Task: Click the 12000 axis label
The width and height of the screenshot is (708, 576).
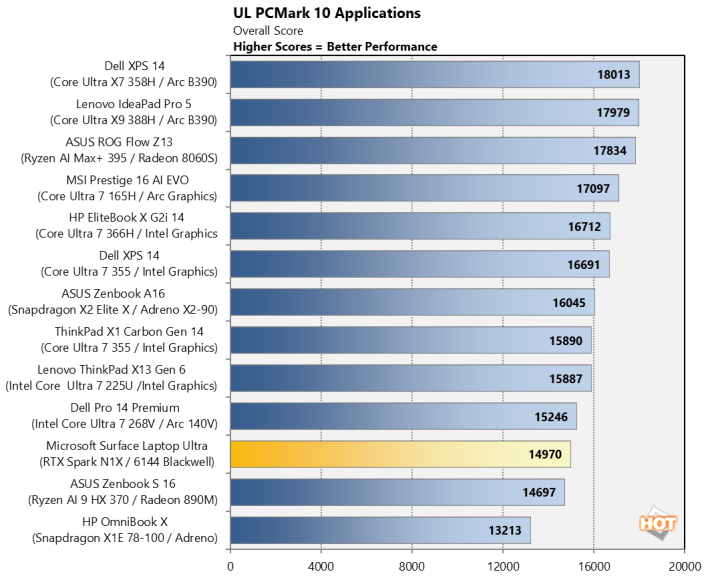Action: coord(503,566)
